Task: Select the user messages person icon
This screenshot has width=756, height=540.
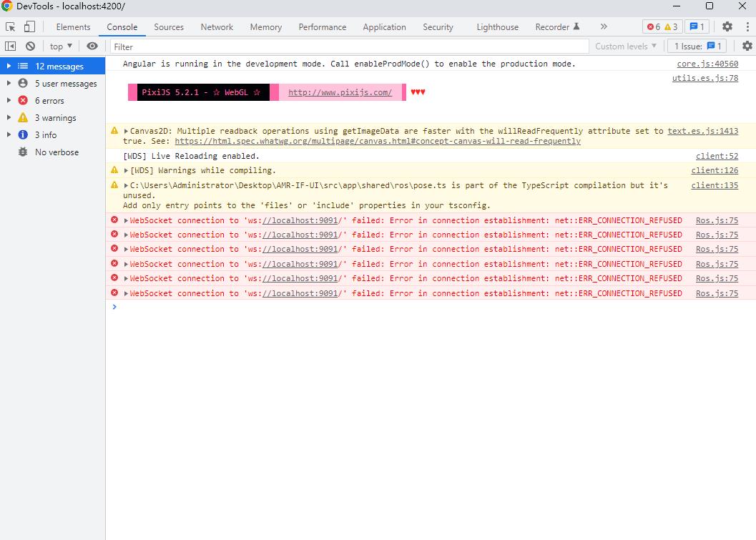Action: coord(23,83)
